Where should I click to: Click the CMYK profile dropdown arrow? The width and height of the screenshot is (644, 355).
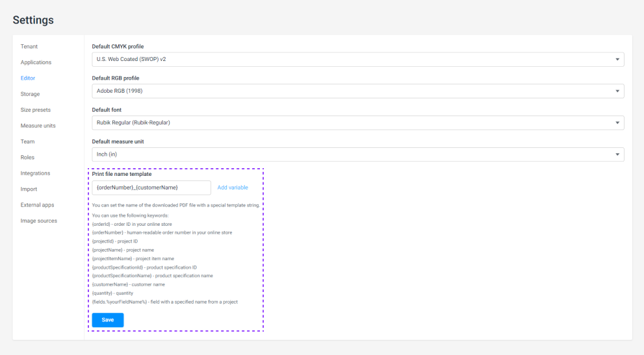pos(617,60)
